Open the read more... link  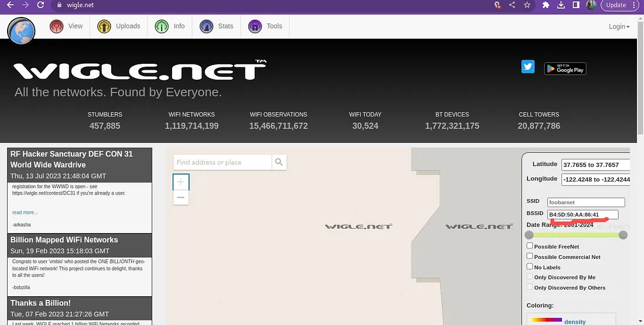click(25, 213)
